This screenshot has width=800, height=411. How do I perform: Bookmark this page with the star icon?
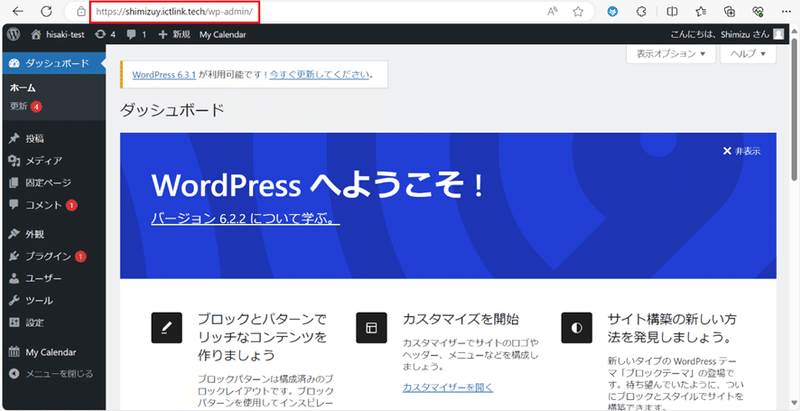point(578,11)
